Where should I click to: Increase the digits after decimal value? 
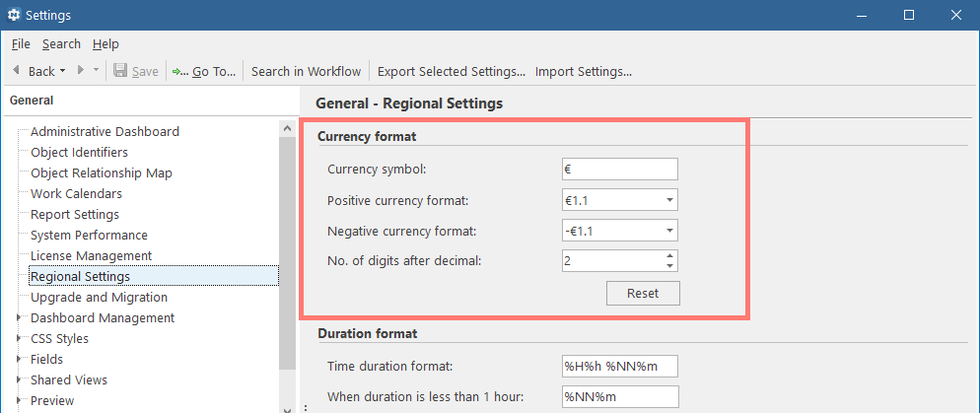click(x=670, y=256)
